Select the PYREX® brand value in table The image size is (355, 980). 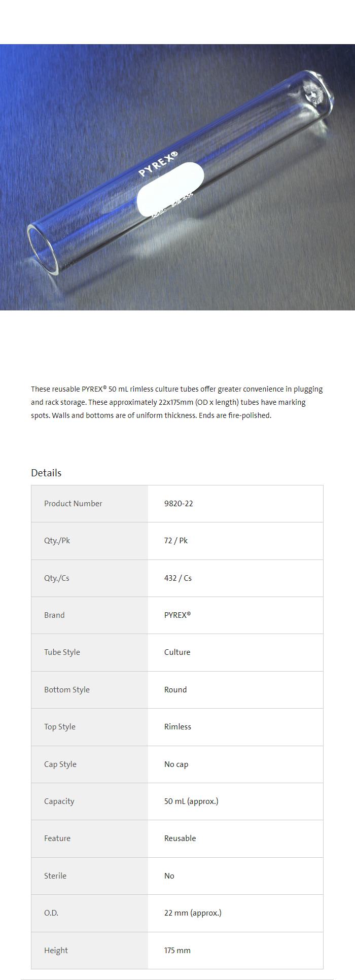pyautogui.click(x=177, y=615)
